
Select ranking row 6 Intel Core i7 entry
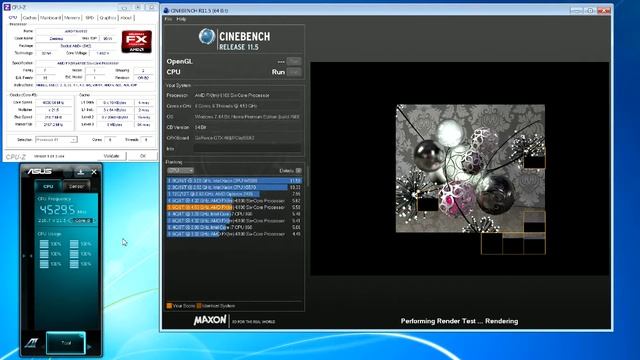pos(234,214)
